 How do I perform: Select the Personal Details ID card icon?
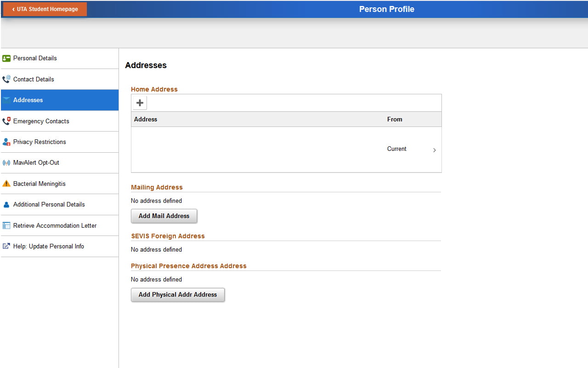[6, 58]
